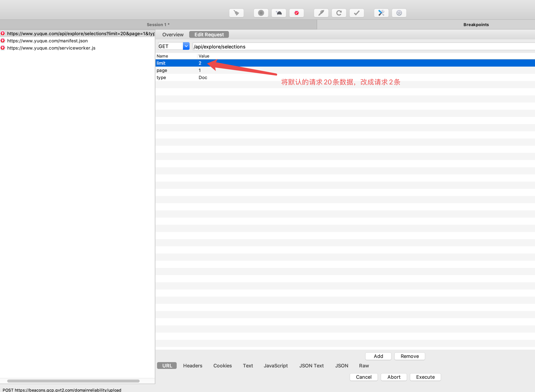Select the manifest.json request in list

pos(47,41)
